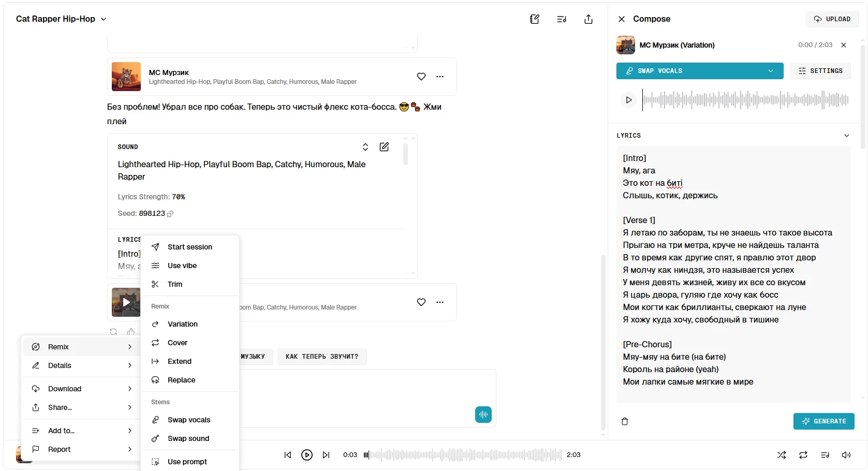Click the GENERATE button

pos(824,421)
